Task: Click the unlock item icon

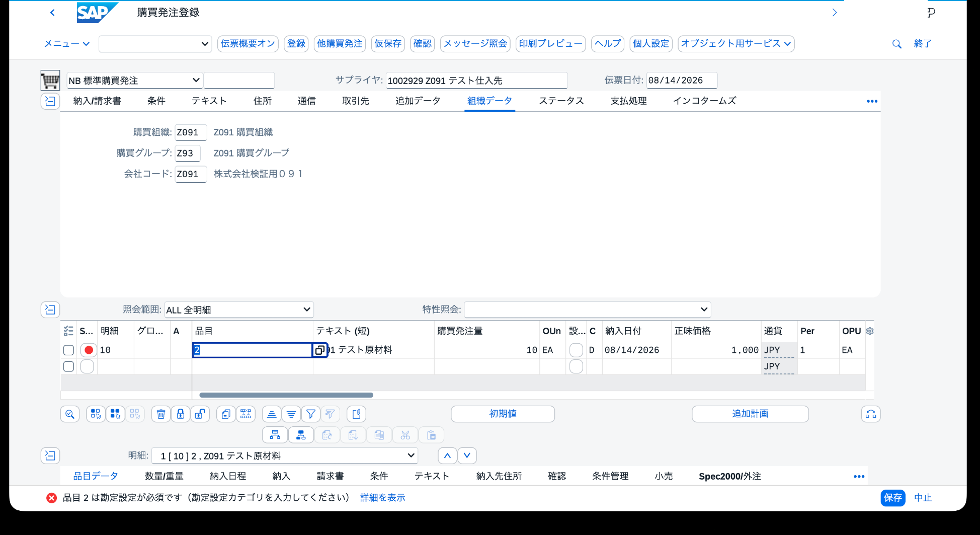Action: pos(200,414)
